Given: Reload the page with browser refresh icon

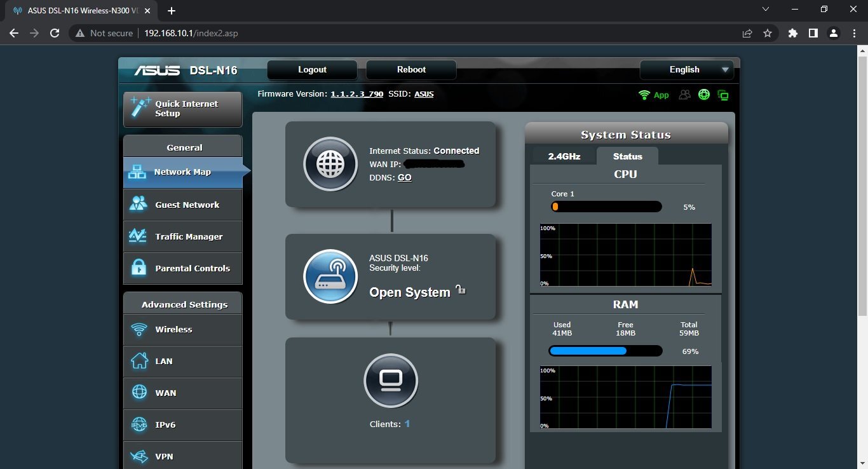Looking at the screenshot, I should pos(55,33).
